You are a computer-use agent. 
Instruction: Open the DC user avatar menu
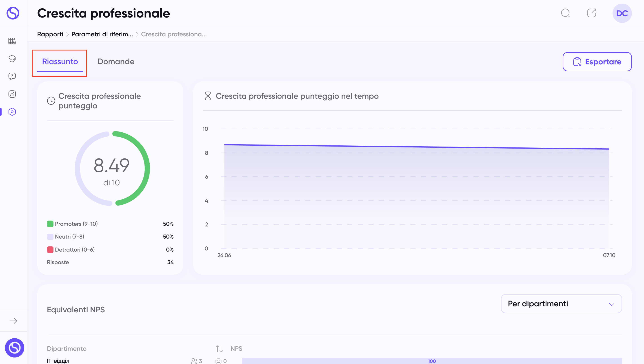coord(622,13)
